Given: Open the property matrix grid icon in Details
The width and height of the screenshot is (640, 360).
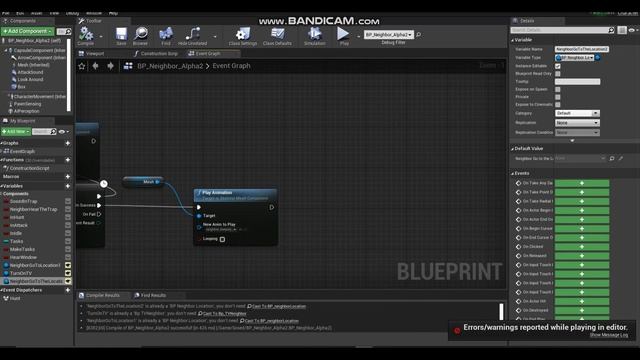Looking at the screenshot, I should pyautogui.click(x=622, y=30).
